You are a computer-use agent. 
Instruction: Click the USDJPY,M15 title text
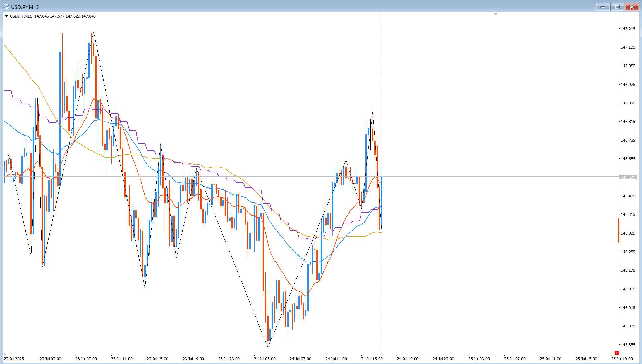(25, 7)
